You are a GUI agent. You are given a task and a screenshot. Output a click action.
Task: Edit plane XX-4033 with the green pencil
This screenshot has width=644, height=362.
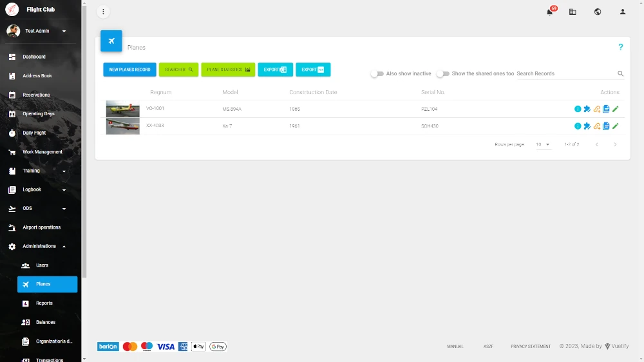[615, 126]
